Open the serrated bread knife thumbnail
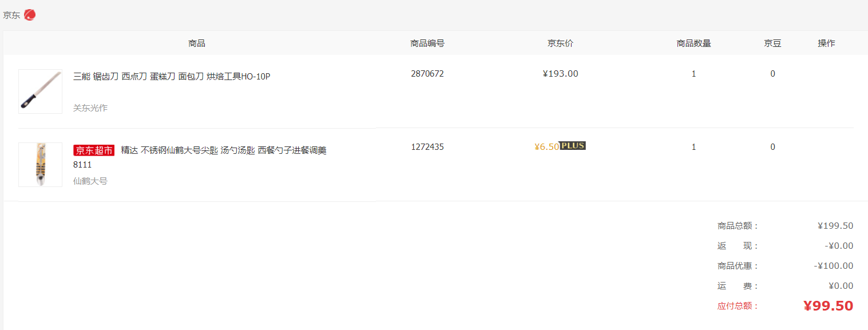The height and width of the screenshot is (330, 868). pyautogui.click(x=40, y=92)
